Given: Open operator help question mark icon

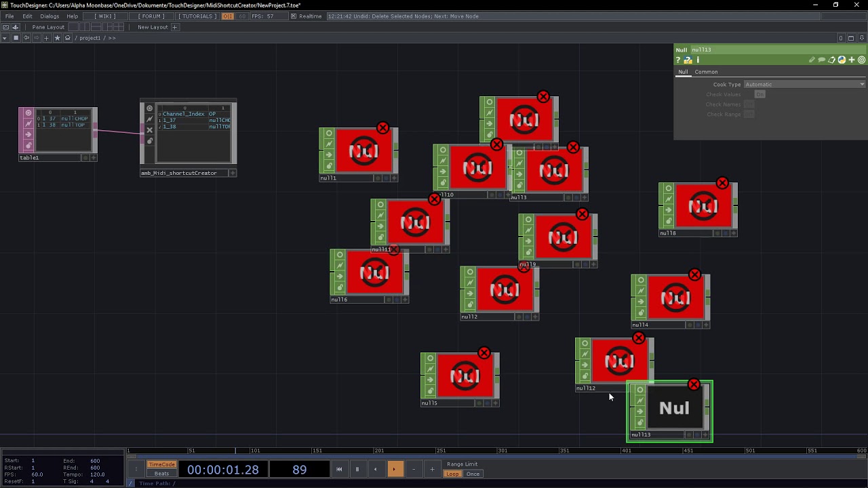Looking at the screenshot, I should tap(677, 60).
